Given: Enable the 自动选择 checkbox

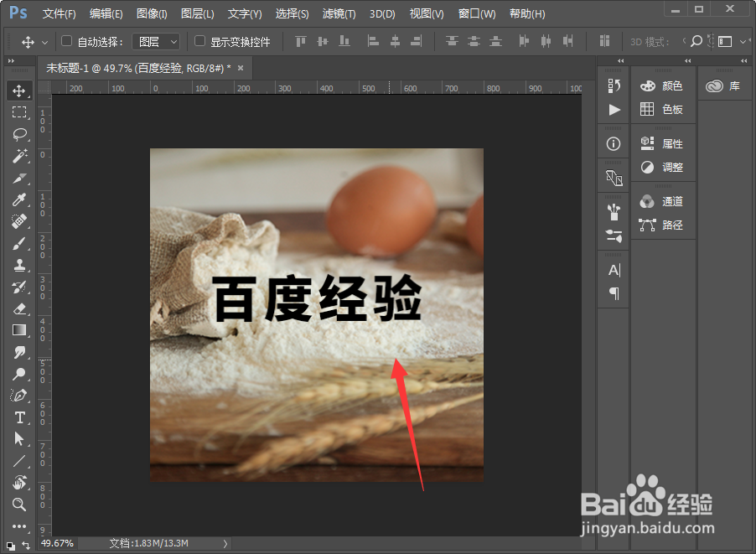Looking at the screenshot, I should pos(66,41).
